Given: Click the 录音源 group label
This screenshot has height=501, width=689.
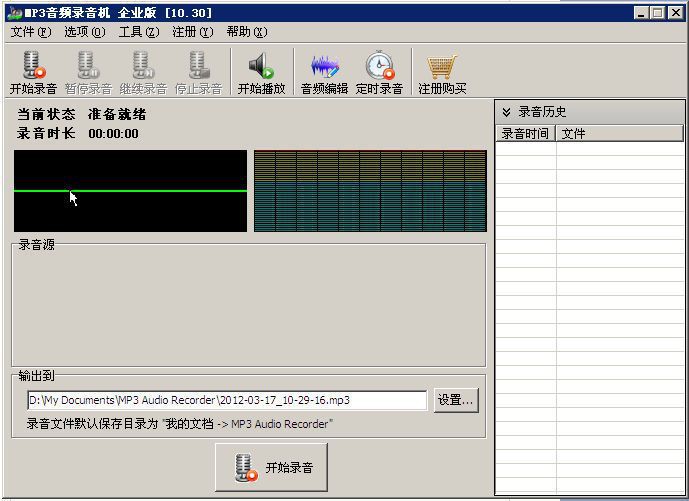Looking at the screenshot, I should (36, 244).
